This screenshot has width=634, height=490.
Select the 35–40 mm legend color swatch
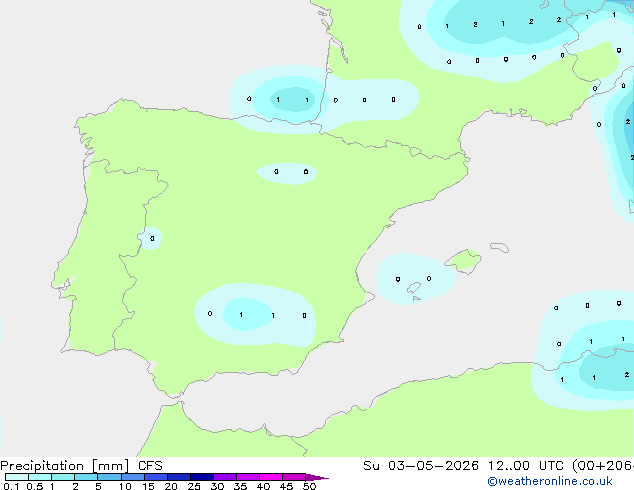(248, 477)
